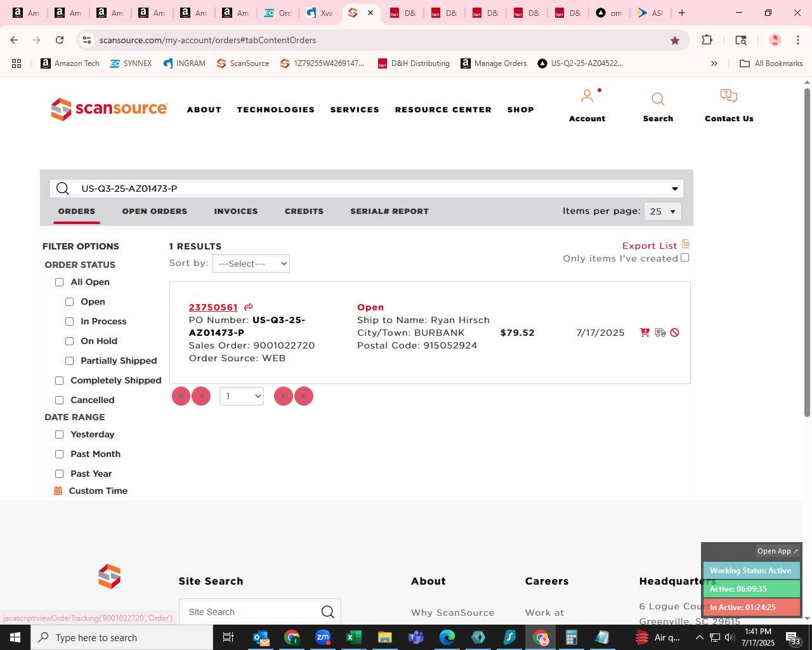Open the Services menu
The height and width of the screenshot is (650, 812).
(355, 110)
